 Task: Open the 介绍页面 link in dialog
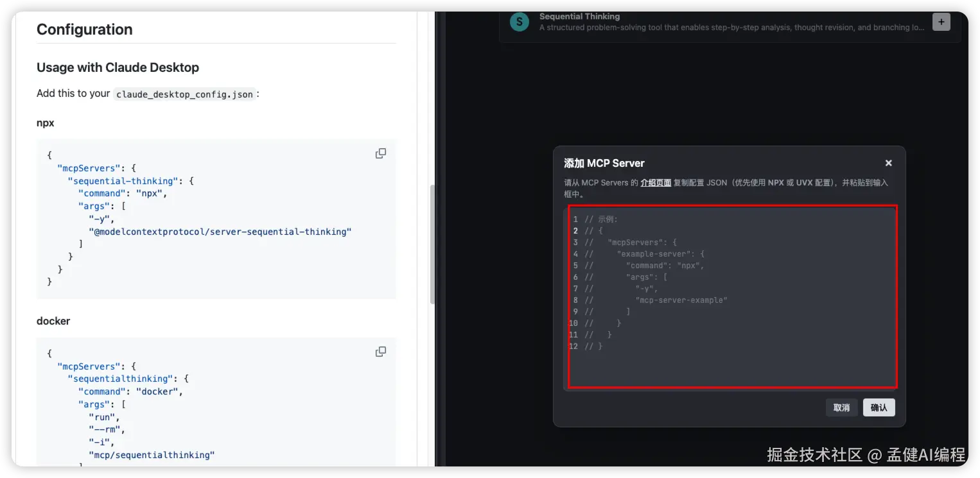pyautogui.click(x=656, y=182)
